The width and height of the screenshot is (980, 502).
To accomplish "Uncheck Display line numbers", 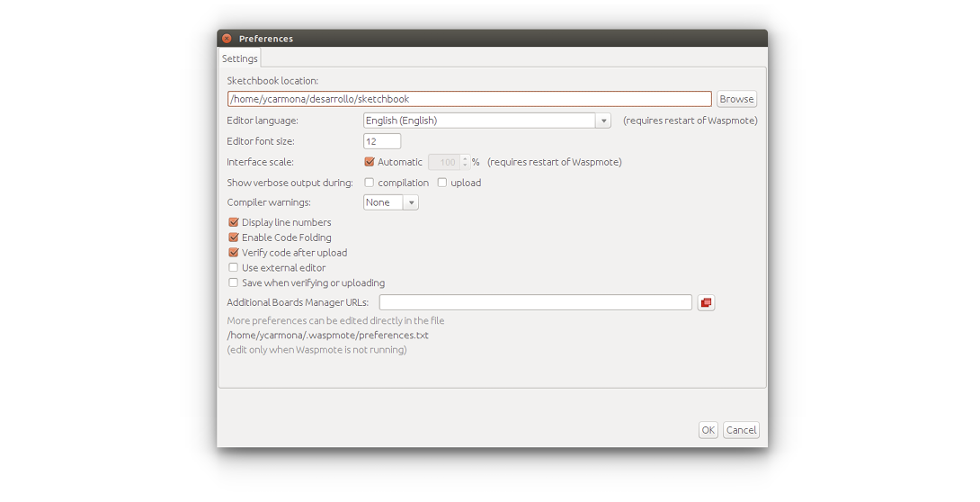I will [234, 222].
